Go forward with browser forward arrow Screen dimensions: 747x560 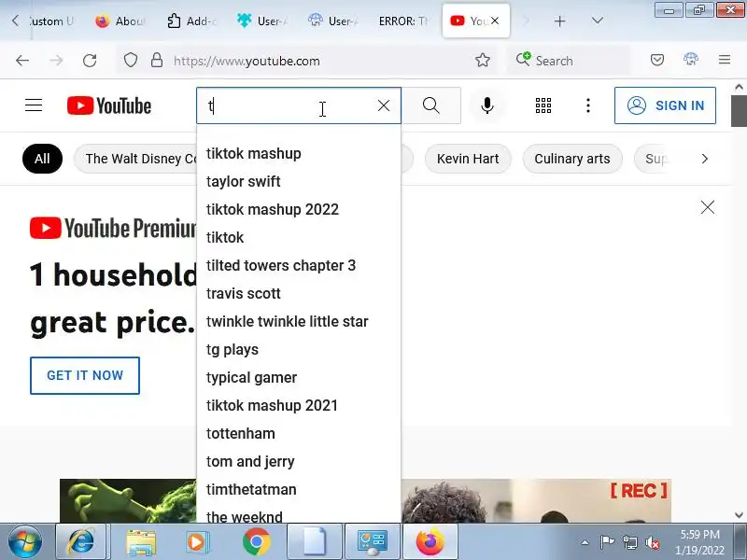click(56, 61)
